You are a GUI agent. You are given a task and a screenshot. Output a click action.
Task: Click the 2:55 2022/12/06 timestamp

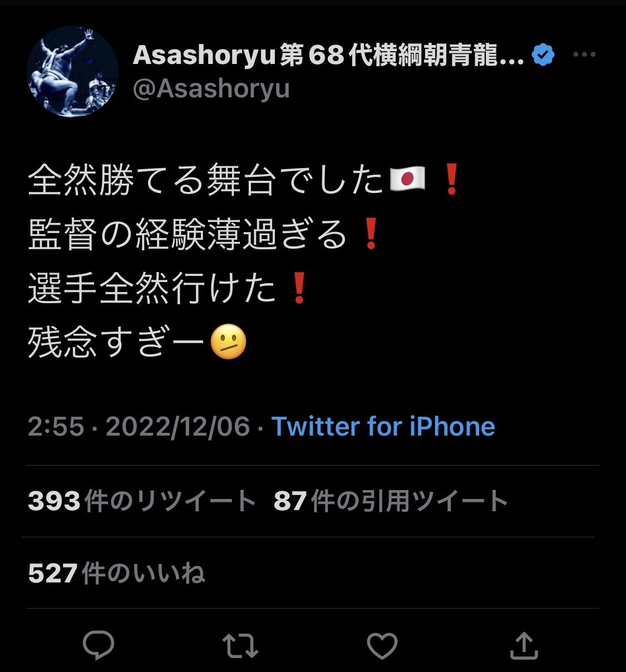(x=139, y=427)
